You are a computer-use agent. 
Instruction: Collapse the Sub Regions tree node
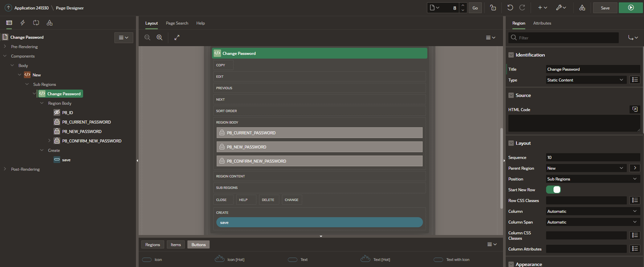tap(27, 84)
